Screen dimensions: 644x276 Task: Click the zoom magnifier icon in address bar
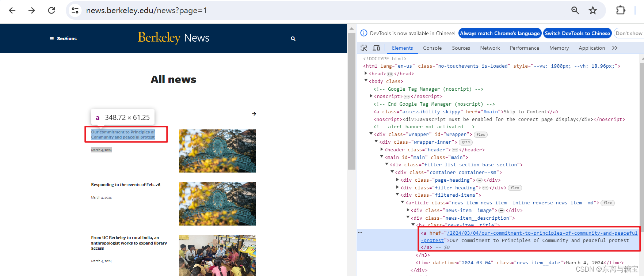point(575,11)
